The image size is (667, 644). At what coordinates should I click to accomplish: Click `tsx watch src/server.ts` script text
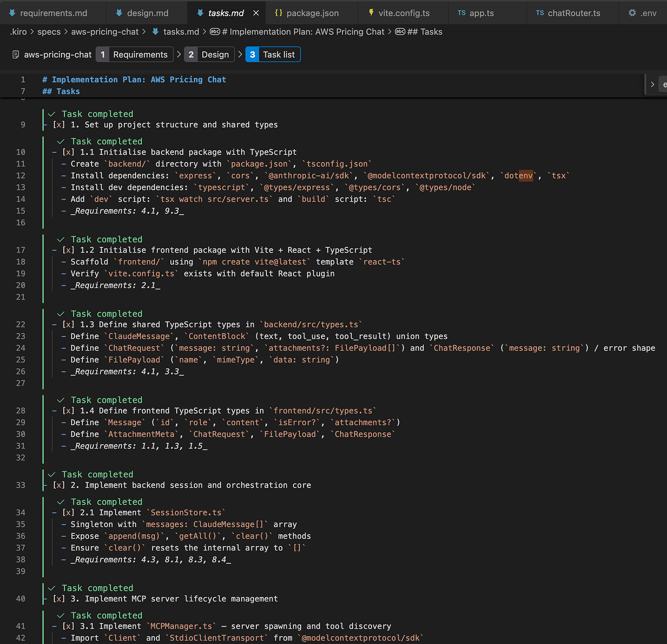coord(214,199)
